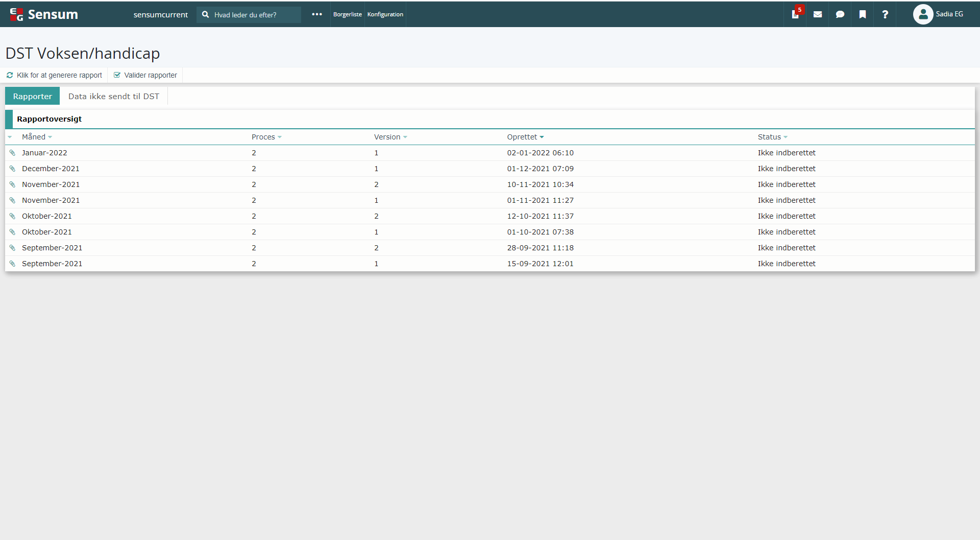Click attachment icon for Oktober-2021 version 1

pyautogui.click(x=13, y=232)
